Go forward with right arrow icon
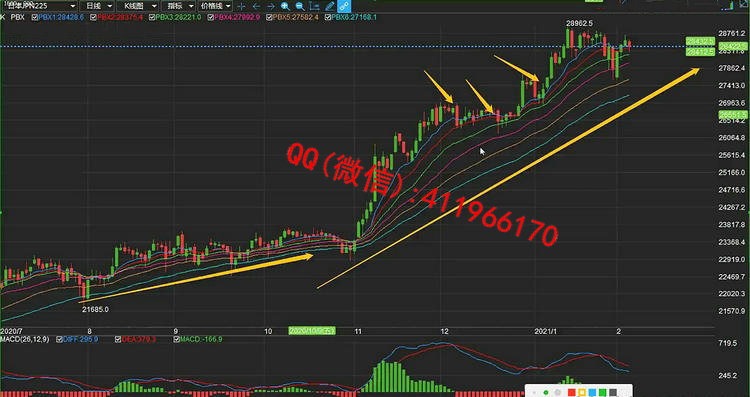Screen dimensions: 750x397 (271, 6)
